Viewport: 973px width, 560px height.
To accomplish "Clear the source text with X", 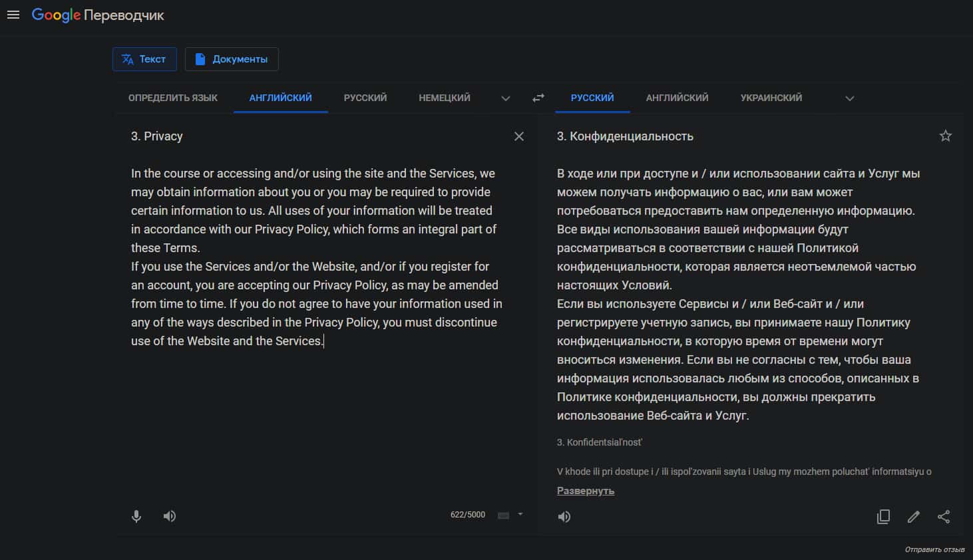I will click(519, 136).
